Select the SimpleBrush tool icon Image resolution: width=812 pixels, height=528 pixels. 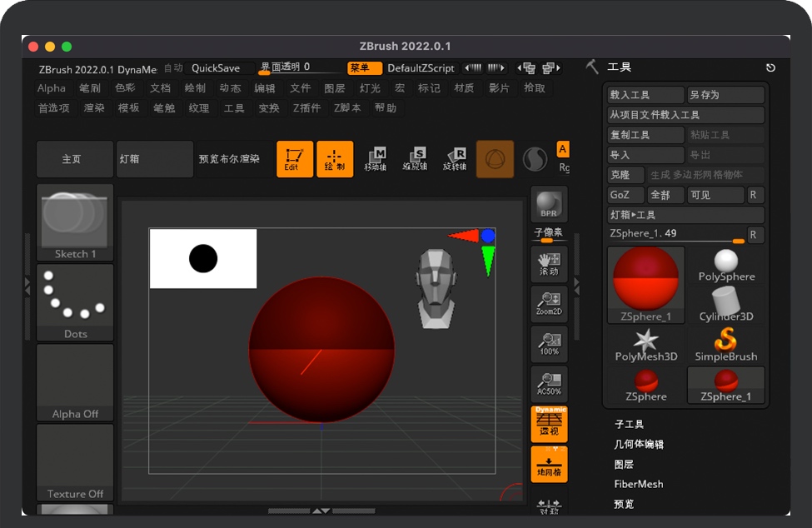coord(726,344)
